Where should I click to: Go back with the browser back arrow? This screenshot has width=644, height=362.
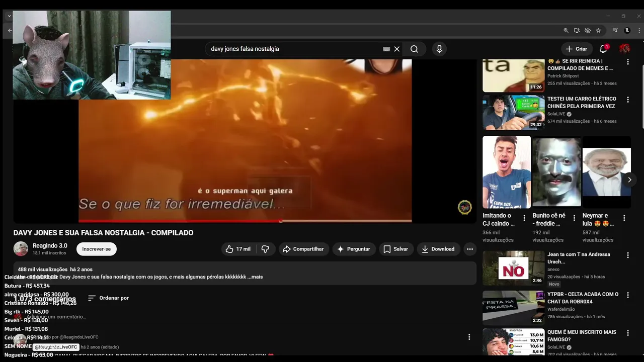[10, 31]
